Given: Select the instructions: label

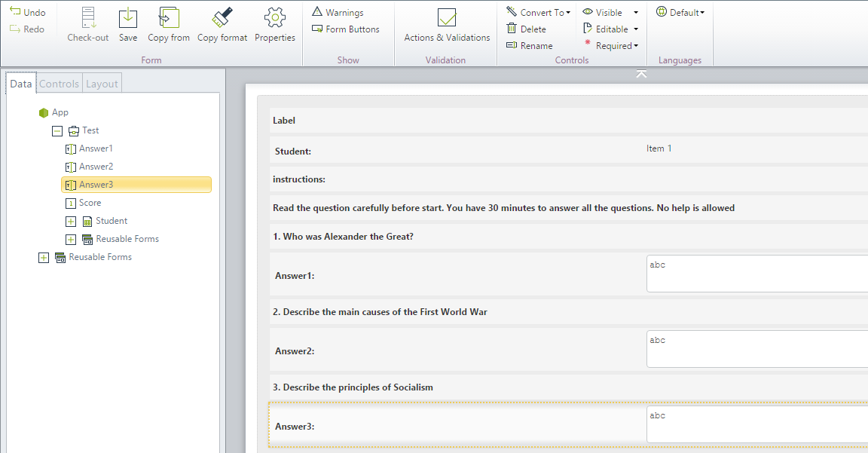Looking at the screenshot, I should click(299, 179).
